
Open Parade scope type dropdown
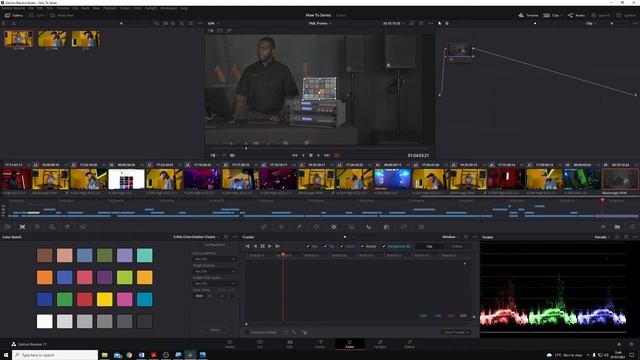tap(602, 237)
